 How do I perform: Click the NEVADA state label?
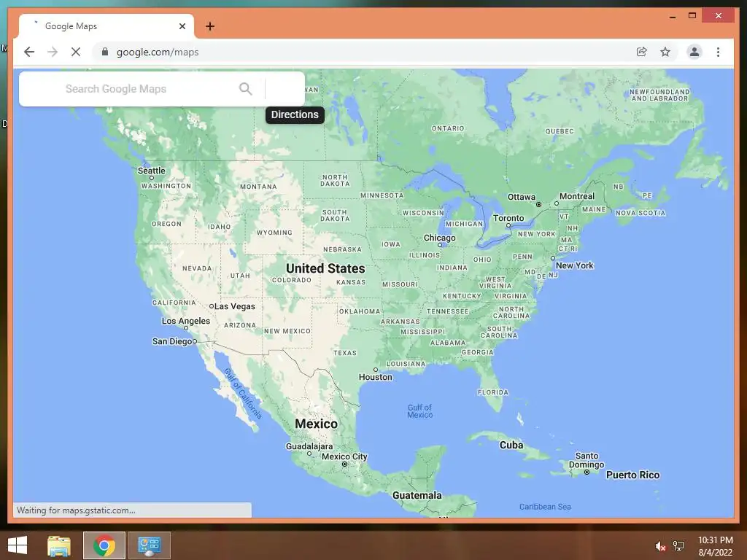point(197,268)
